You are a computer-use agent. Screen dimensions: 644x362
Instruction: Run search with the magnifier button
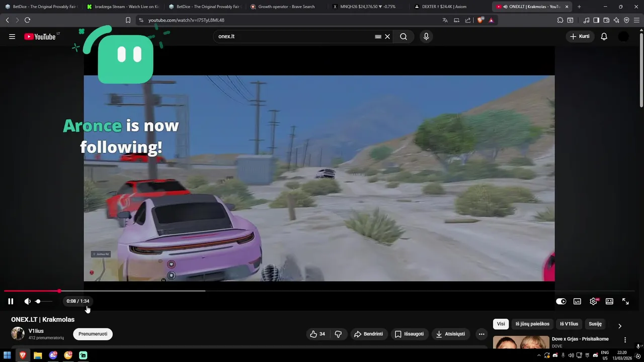click(x=404, y=37)
